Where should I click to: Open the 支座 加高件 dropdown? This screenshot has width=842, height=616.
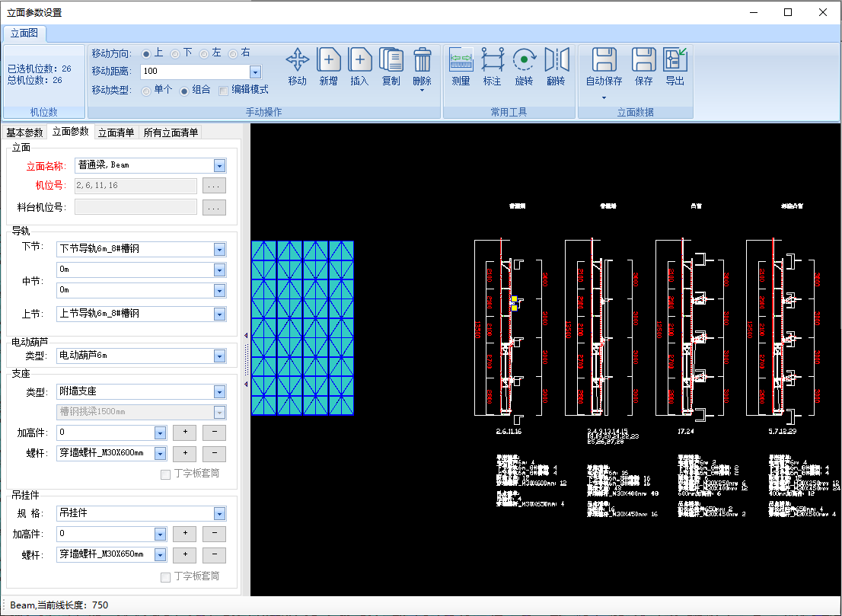(x=160, y=432)
